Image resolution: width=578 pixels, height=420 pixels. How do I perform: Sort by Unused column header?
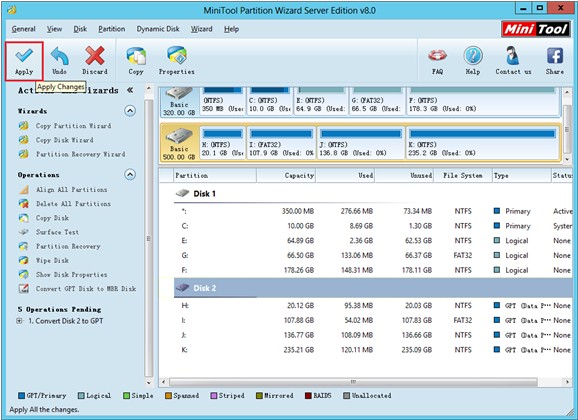[404, 176]
